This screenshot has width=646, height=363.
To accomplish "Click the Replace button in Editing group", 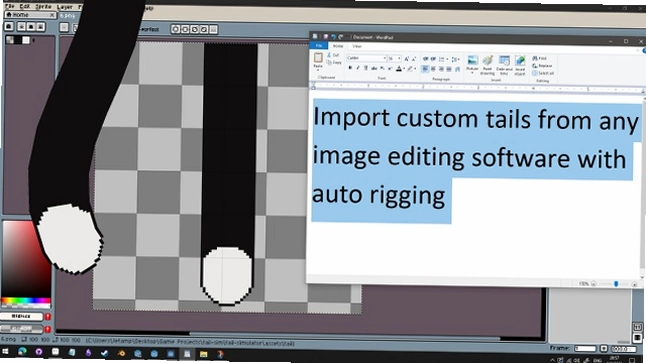I will coord(542,66).
